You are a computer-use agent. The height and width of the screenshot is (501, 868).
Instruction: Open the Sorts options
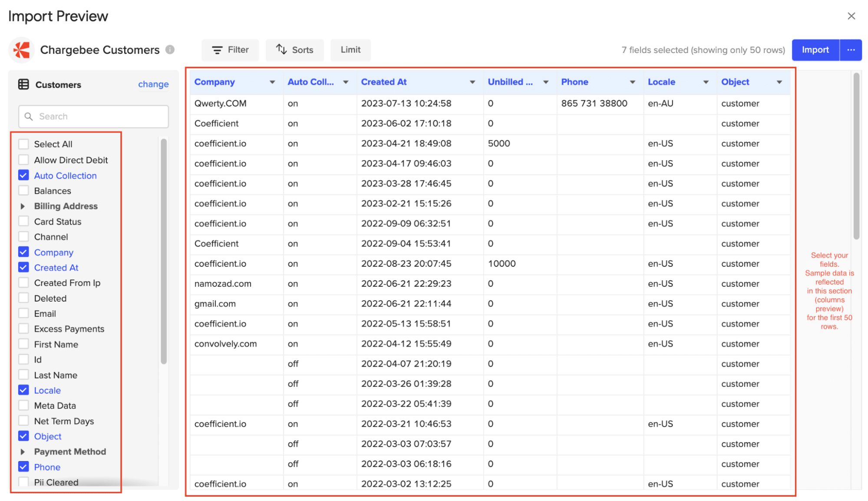295,50
